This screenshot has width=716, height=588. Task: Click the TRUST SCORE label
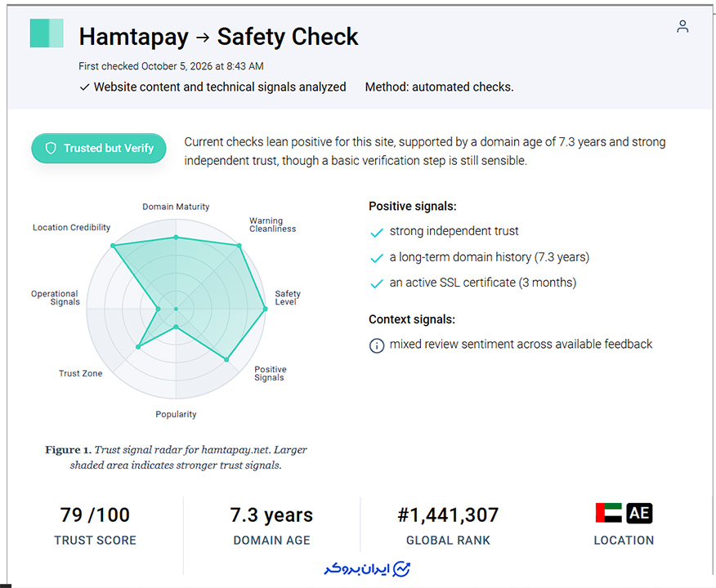point(95,541)
